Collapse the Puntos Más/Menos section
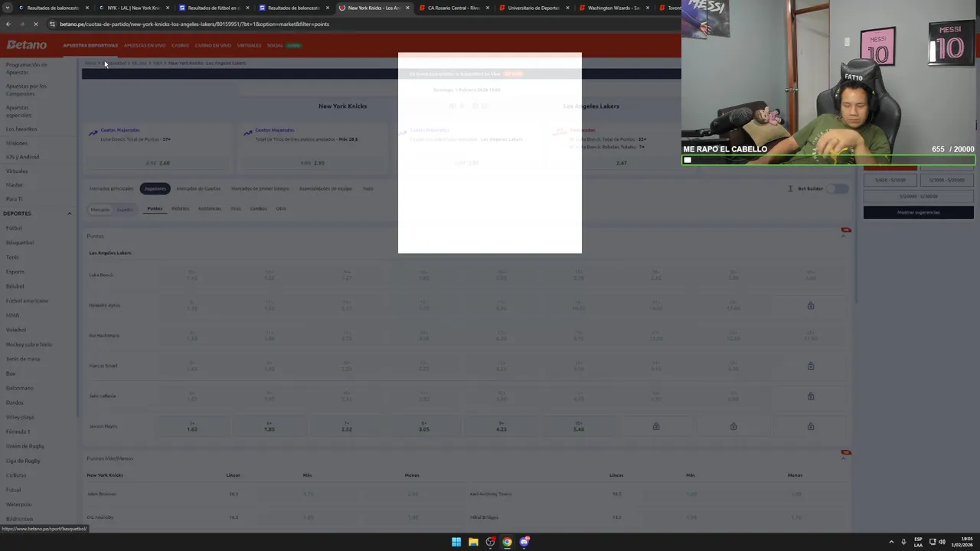Screen dimensions: 980x551 [844, 458]
